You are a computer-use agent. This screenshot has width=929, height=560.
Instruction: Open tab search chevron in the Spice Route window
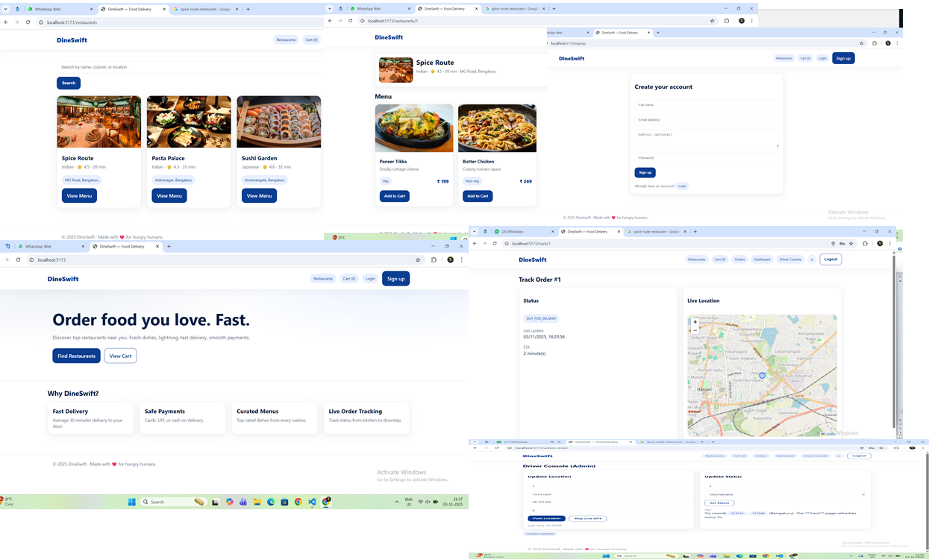(330, 9)
